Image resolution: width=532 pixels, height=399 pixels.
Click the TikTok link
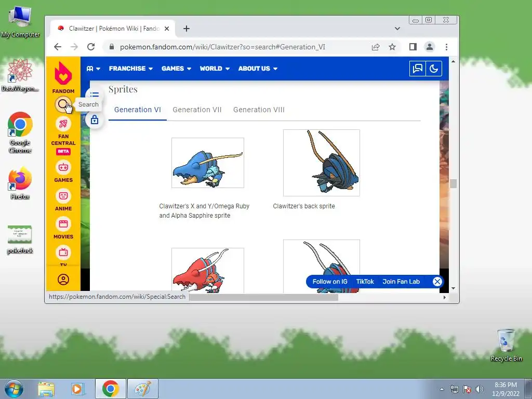[x=365, y=282]
